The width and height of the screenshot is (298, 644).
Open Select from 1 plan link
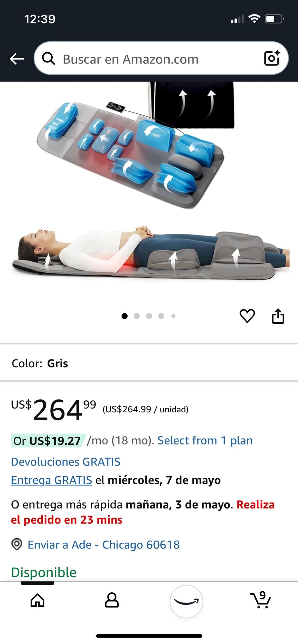(x=205, y=440)
